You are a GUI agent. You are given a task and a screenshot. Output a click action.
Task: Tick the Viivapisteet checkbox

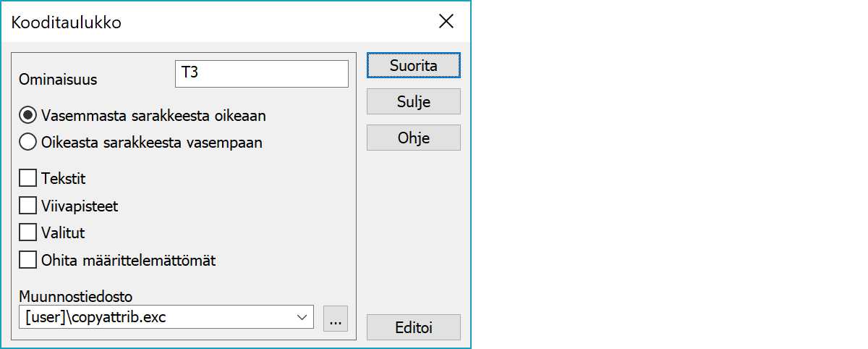click(28, 206)
